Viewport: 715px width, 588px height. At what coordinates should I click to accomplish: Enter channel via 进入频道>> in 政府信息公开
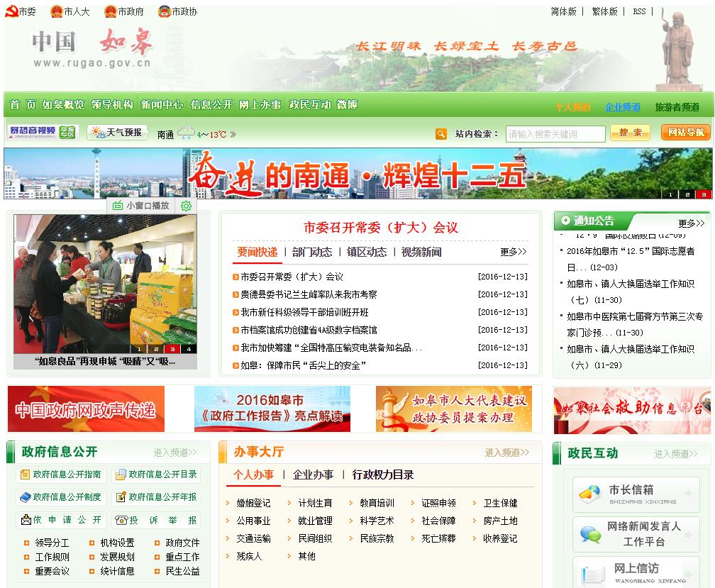[175, 452]
